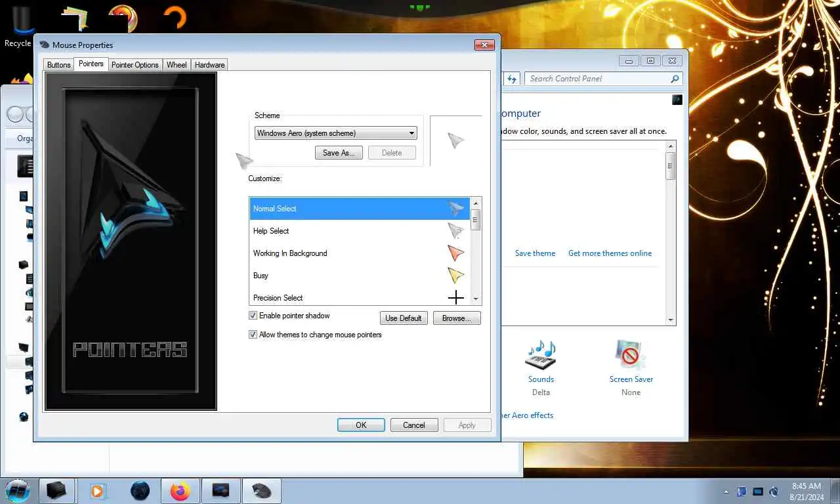Click the Screen Saver link label
The height and width of the screenshot is (504, 840).
click(631, 379)
